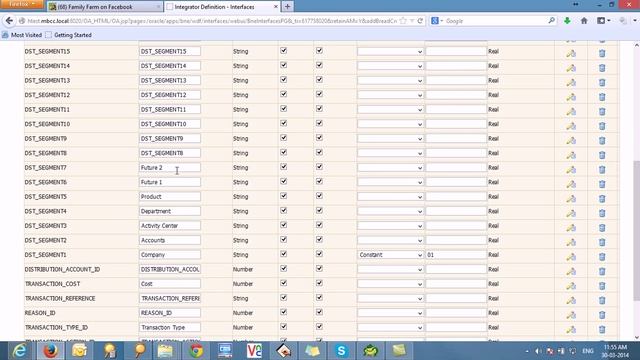
Task: Open Getting Started bookmark
Action: click(69, 35)
